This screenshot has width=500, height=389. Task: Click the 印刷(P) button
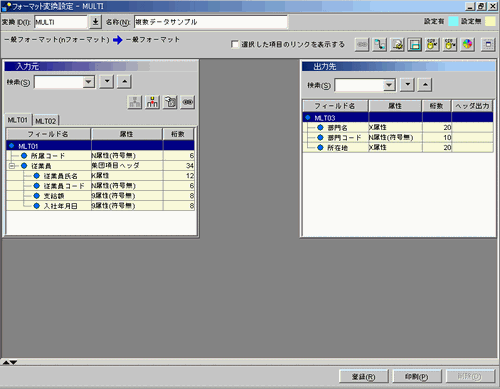(x=417, y=377)
